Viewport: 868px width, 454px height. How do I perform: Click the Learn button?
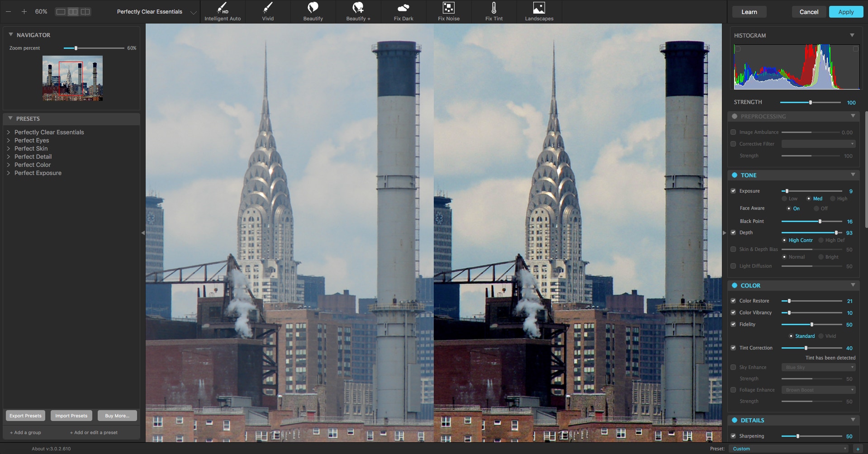749,12
